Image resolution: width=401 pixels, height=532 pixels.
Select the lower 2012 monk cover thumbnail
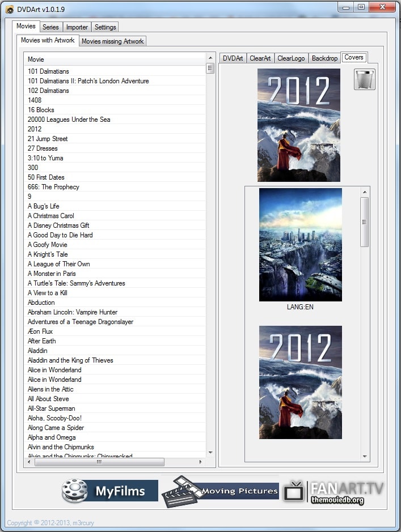[301, 382]
